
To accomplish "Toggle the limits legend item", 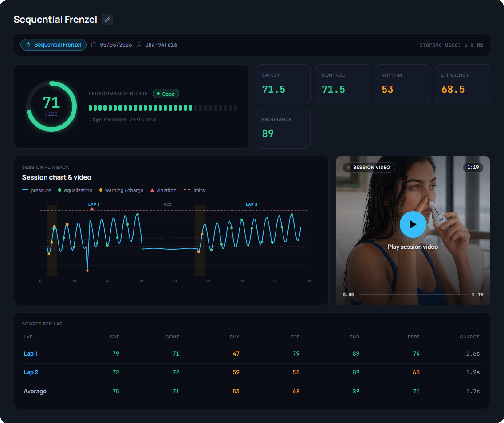I will coord(194,191).
